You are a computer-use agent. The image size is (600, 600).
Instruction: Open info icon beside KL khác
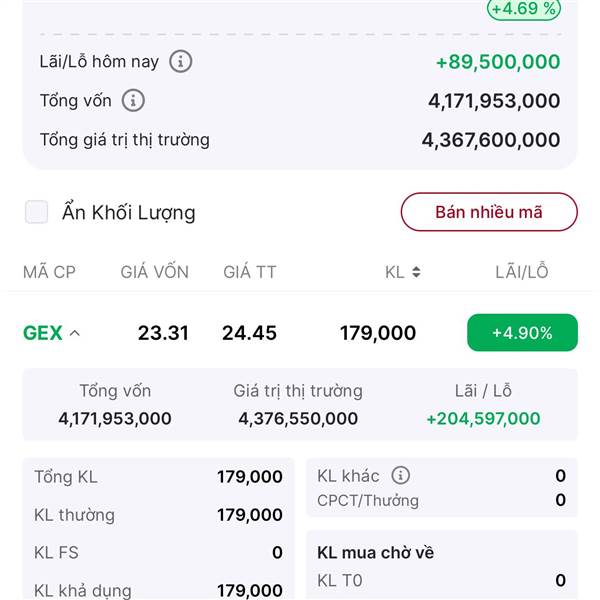(x=401, y=476)
